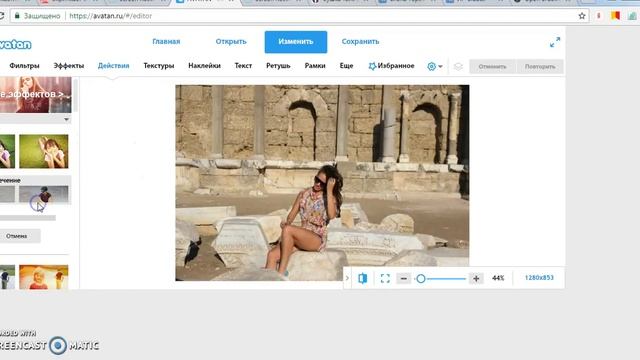Click the effects promo banner

pos(36,95)
